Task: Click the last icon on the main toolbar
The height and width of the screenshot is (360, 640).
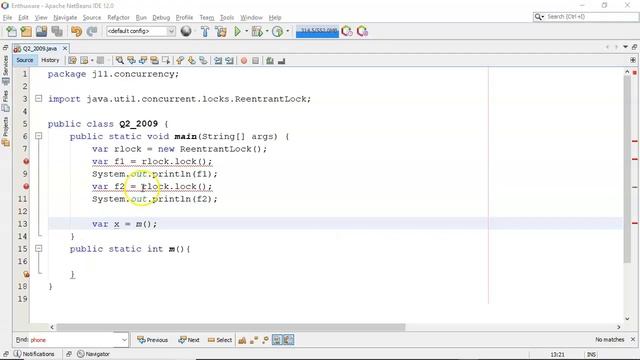Action: tap(362, 31)
